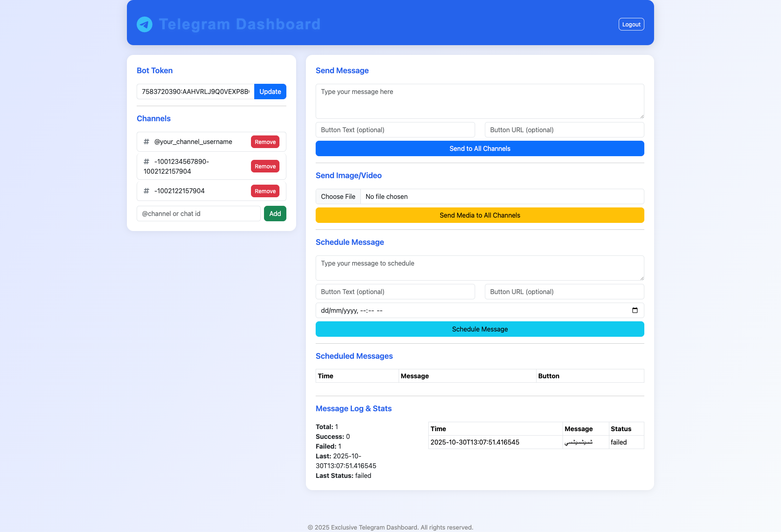
Task: Click the Logout button
Action: 631,24
